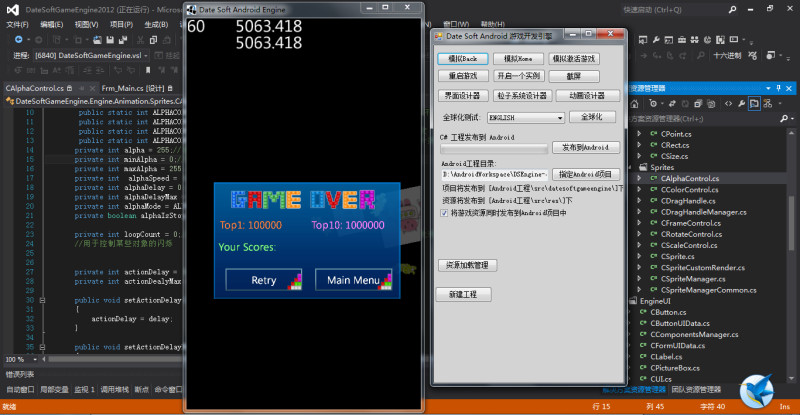
Task: Open the 视图(V) menu
Action: pos(84,23)
